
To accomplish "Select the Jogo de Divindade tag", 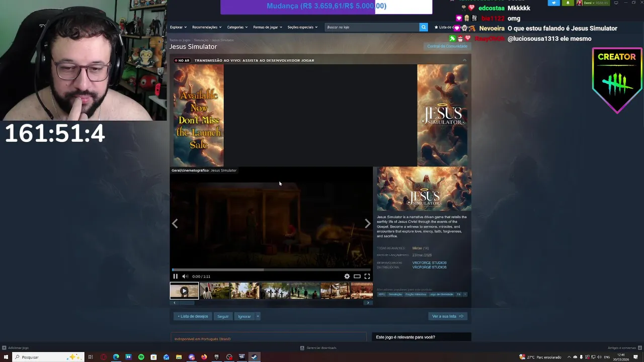I will 441,294.
